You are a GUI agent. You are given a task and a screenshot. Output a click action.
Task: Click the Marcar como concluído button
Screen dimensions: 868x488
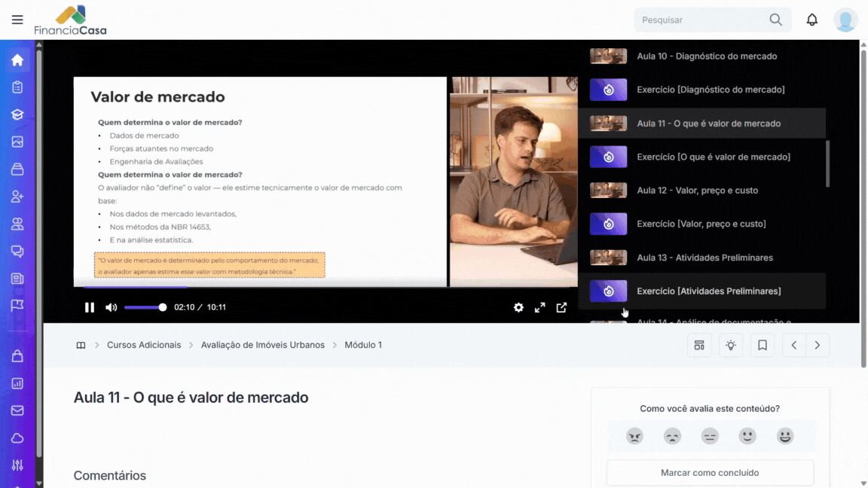pyautogui.click(x=710, y=473)
